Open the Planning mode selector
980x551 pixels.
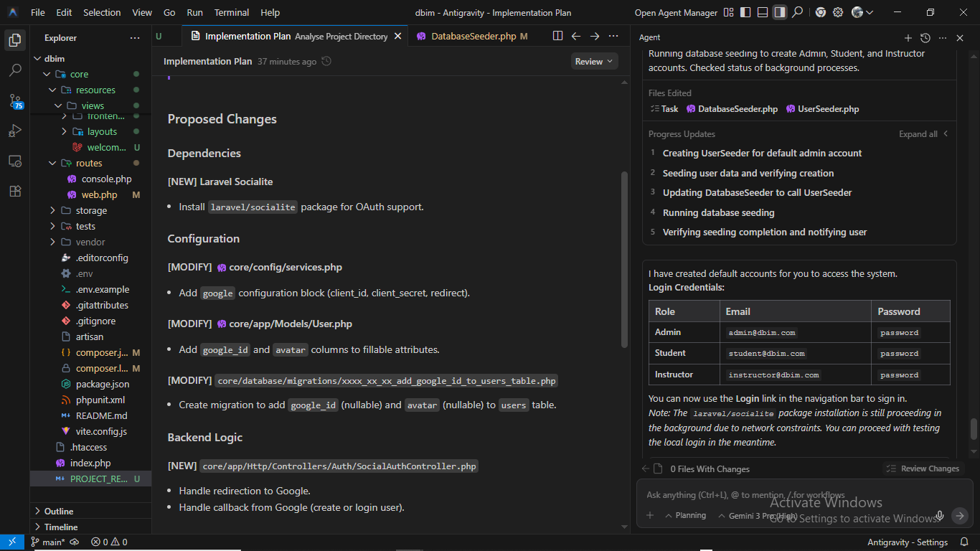click(x=685, y=515)
